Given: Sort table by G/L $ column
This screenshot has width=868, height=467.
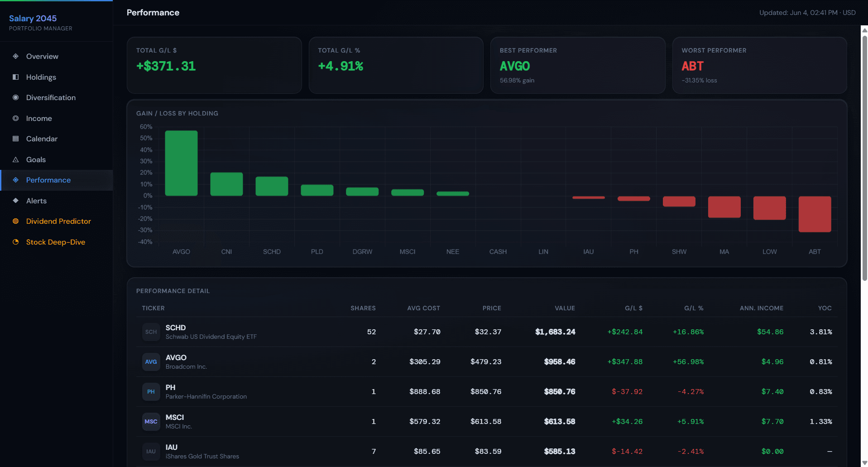Looking at the screenshot, I should tap(633, 308).
